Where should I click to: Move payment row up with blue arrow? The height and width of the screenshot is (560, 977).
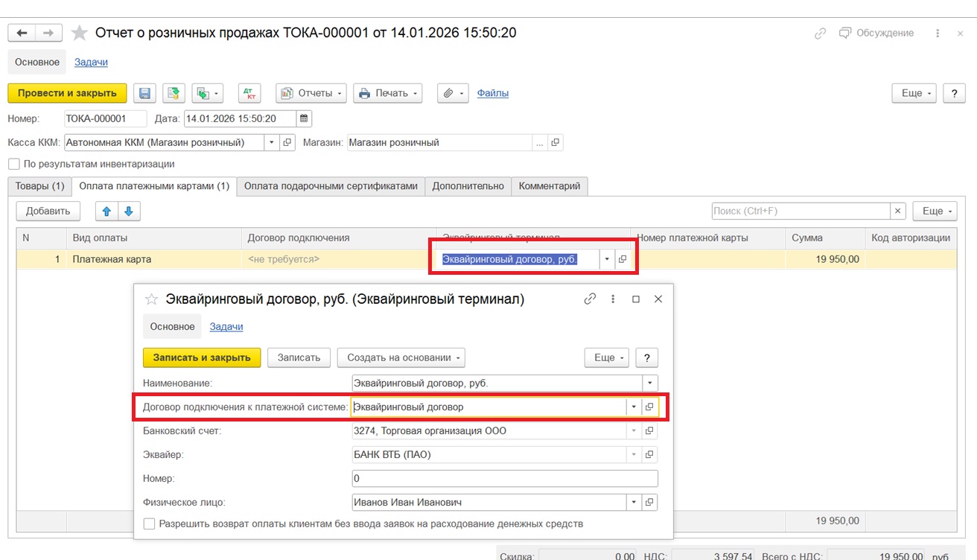(106, 211)
